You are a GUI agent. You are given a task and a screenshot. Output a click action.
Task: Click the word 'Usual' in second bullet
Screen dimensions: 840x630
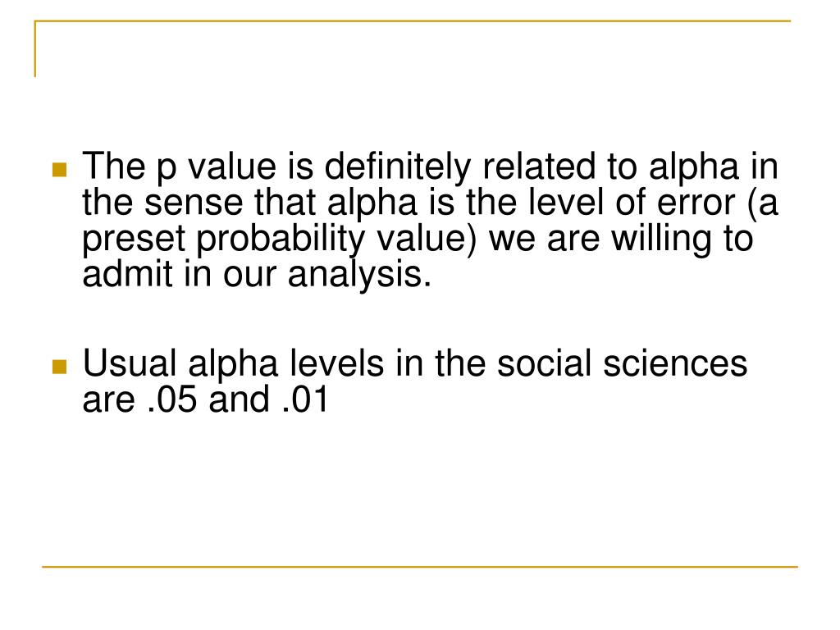tap(129, 363)
